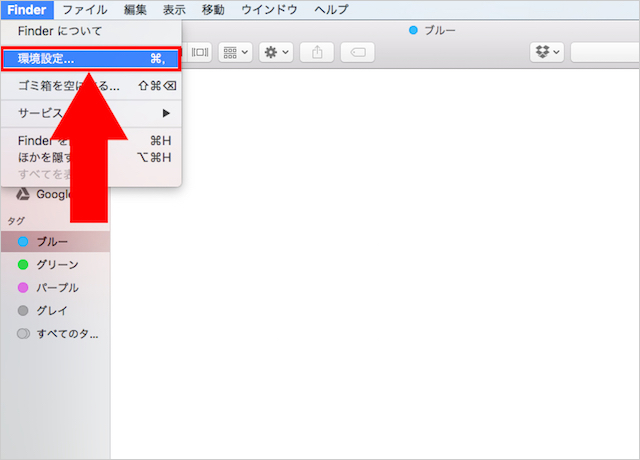Click the share toolbar icon
This screenshot has height=460, width=640.
(x=317, y=52)
